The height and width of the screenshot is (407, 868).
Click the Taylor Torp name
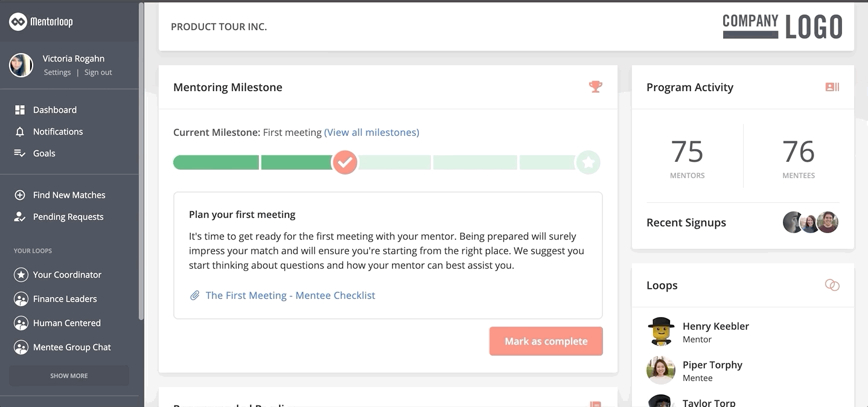coord(709,403)
